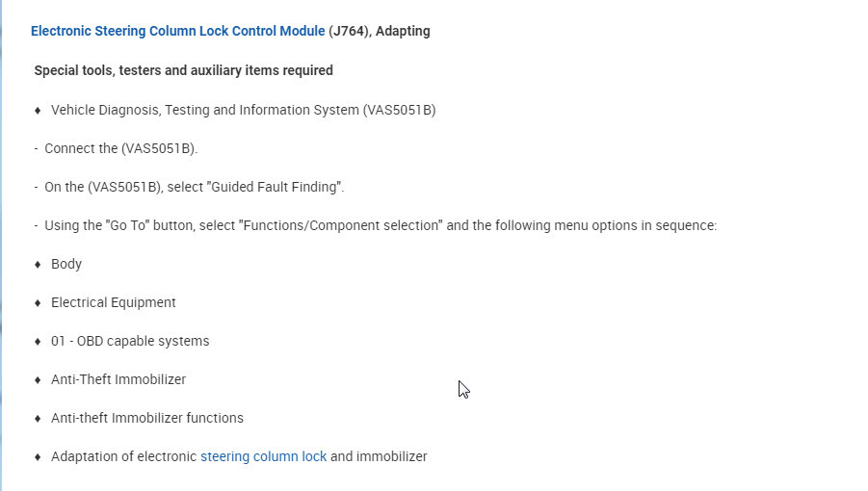Screen dimensions: 868x491
Task: Click the 'Anti-Theft Immobilizer' list item
Action: tap(118, 379)
